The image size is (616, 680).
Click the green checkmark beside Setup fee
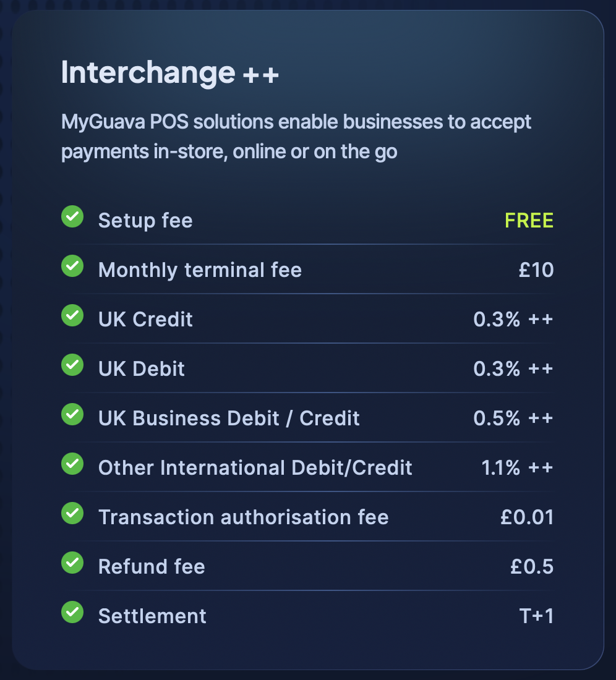(72, 216)
